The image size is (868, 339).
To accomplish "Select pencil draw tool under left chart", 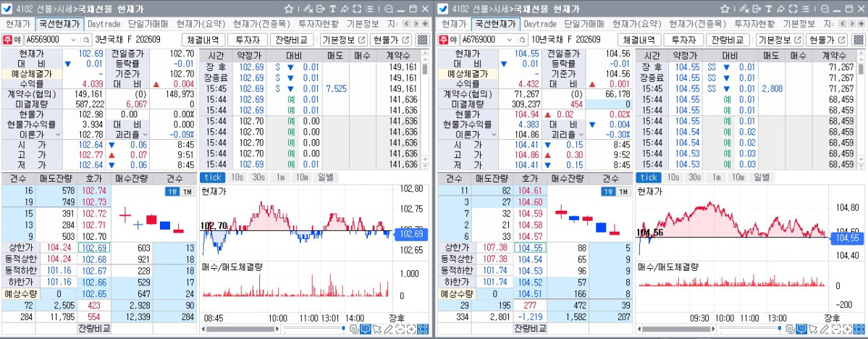I will 389,329.
